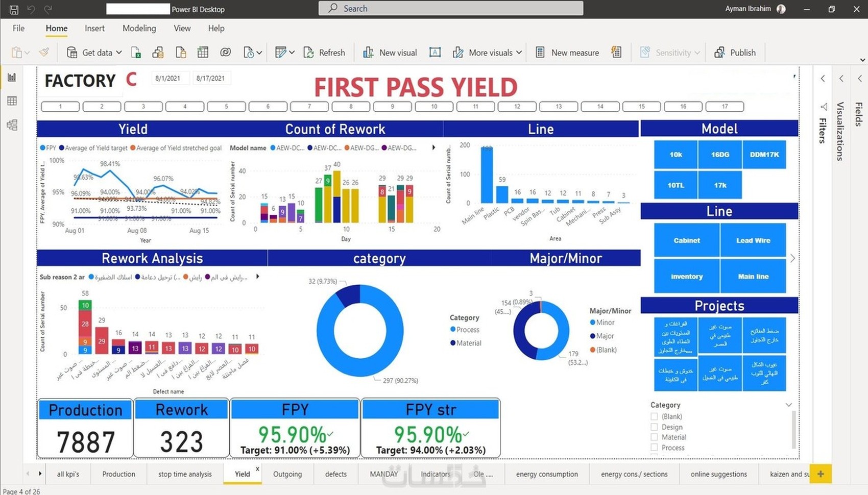Expand the Fields pane arrow

pyautogui.click(x=860, y=79)
